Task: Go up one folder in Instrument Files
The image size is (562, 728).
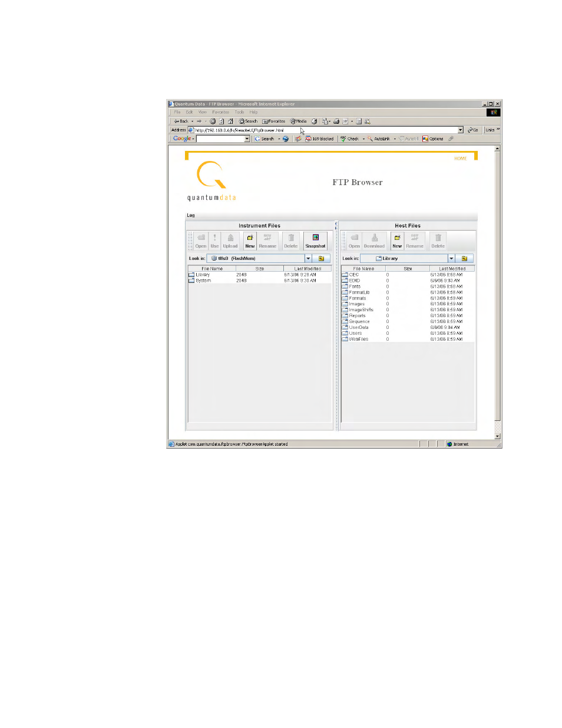Action: 321,258
